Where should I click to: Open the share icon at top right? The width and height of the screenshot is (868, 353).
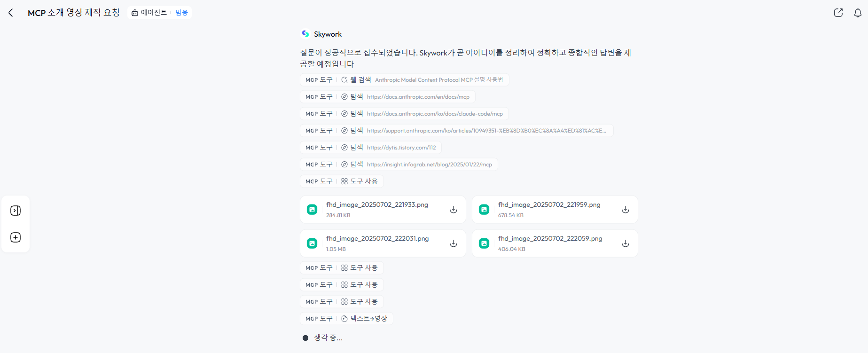[838, 13]
